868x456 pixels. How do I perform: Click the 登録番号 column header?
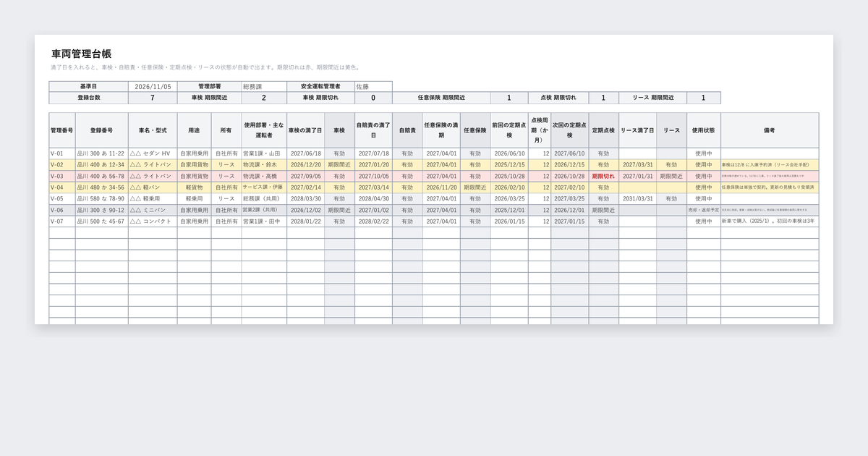102,130
